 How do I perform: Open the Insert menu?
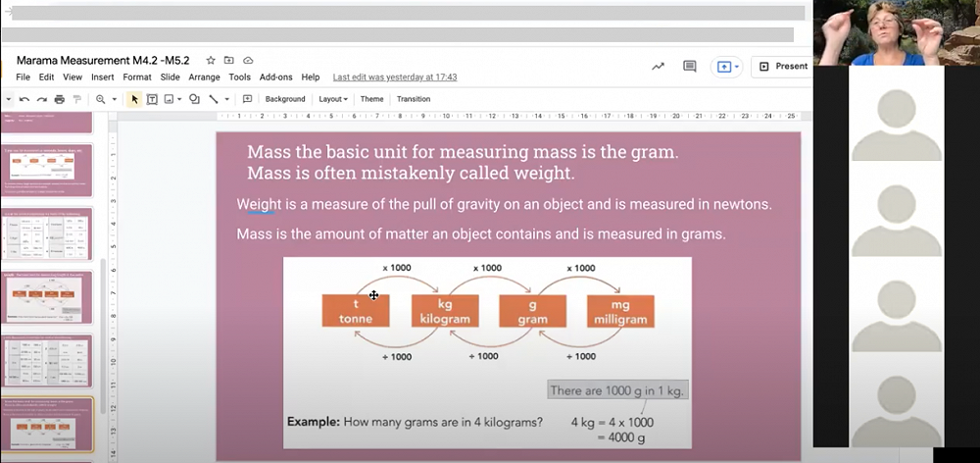pyautogui.click(x=102, y=77)
